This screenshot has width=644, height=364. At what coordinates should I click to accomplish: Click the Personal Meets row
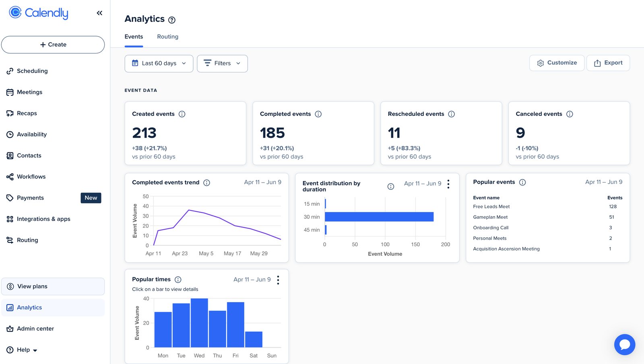(547, 239)
